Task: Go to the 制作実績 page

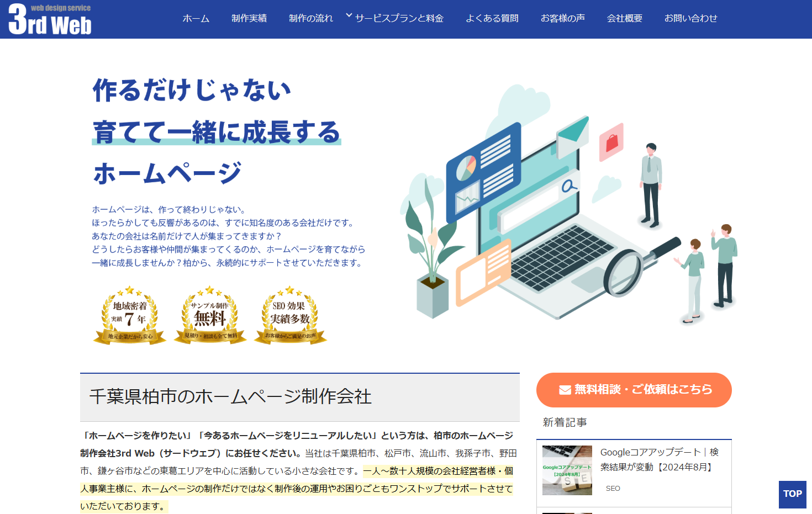Action: coord(249,18)
